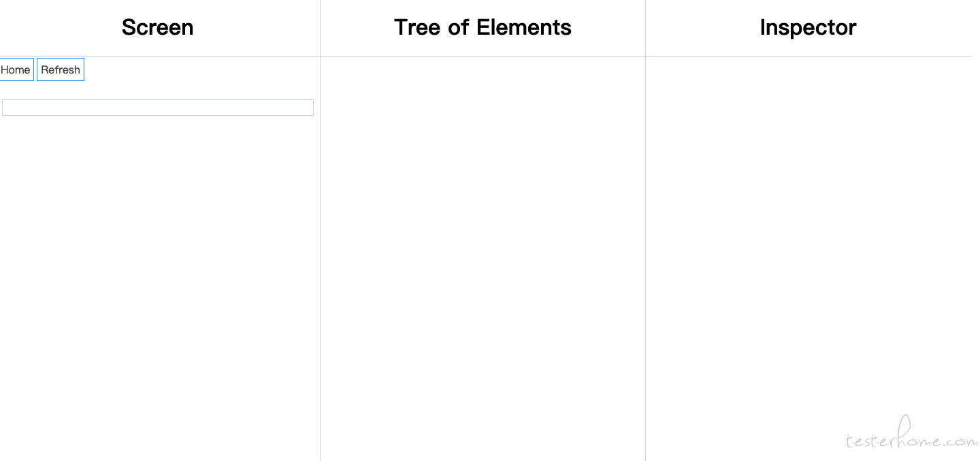Click the Refresh button
The width and height of the screenshot is (980, 461).
tap(61, 69)
